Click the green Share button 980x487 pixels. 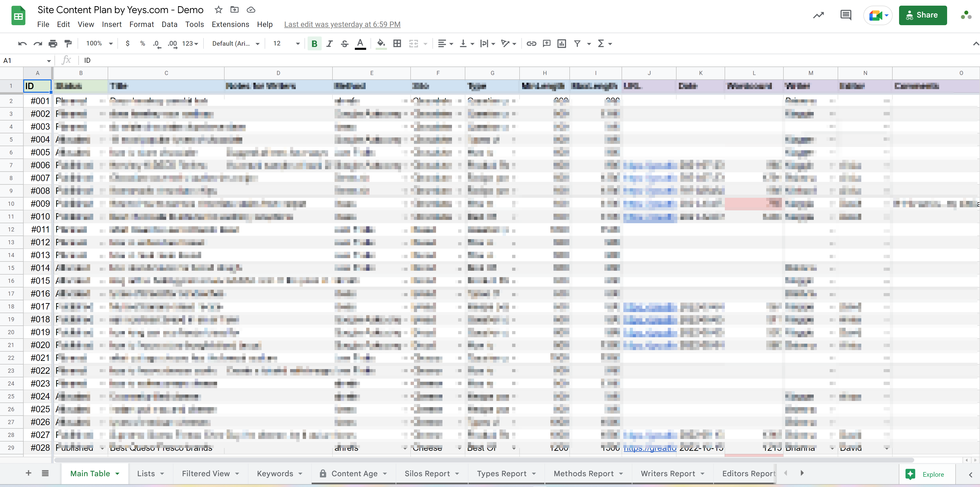922,15
